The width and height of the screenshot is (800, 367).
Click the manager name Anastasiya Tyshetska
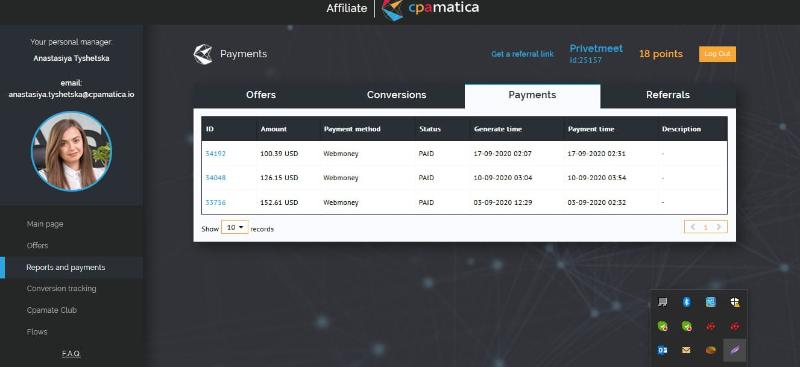pyautogui.click(x=71, y=58)
